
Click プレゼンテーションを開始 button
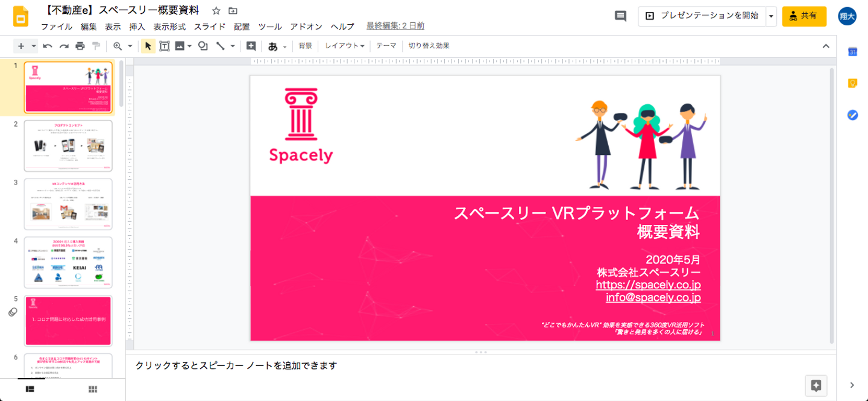pos(702,16)
